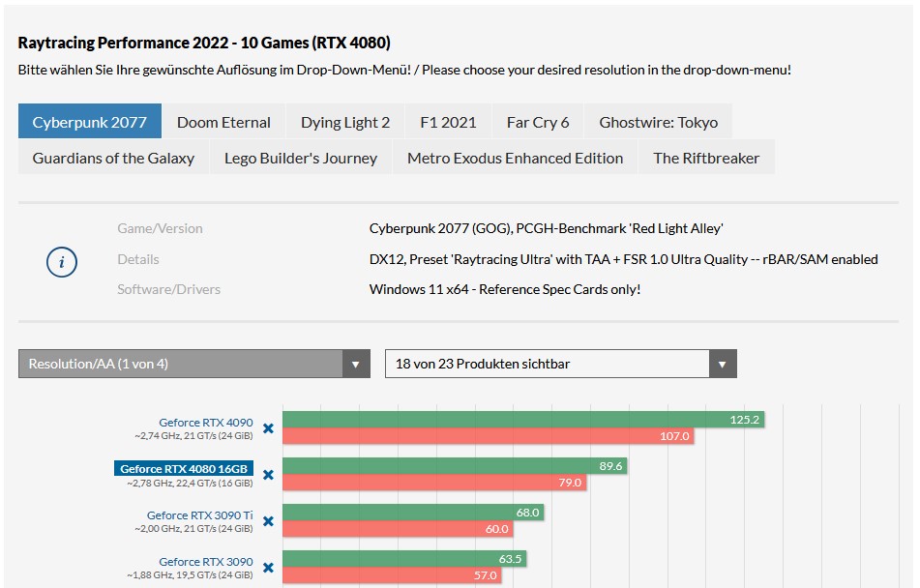Open Metro Exodus Enhanced Edition tab
The height and width of the screenshot is (588, 920).
(516, 158)
